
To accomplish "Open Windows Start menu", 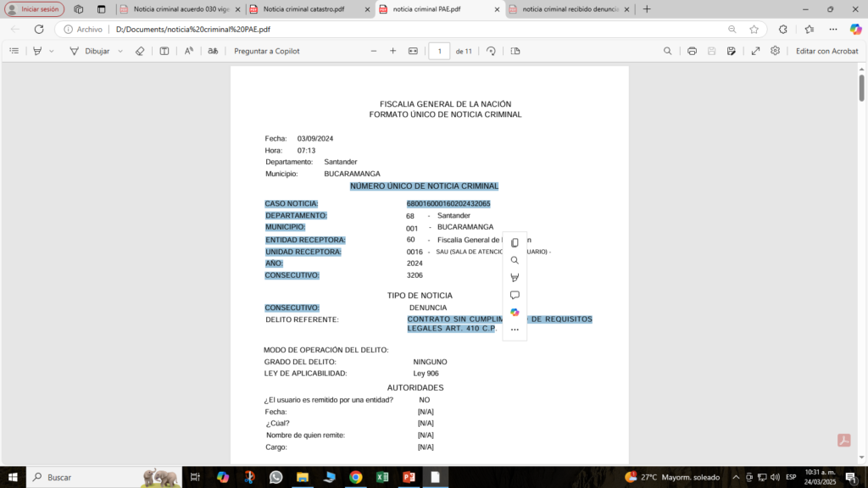I will (x=13, y=477).
